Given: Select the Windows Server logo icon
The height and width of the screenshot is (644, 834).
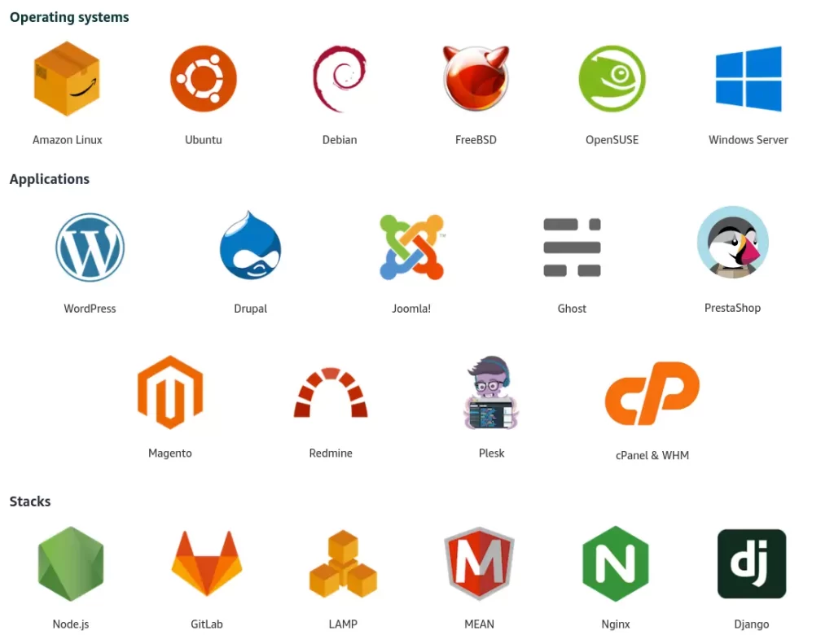Looking at the screenshot, I should (748, 79).
